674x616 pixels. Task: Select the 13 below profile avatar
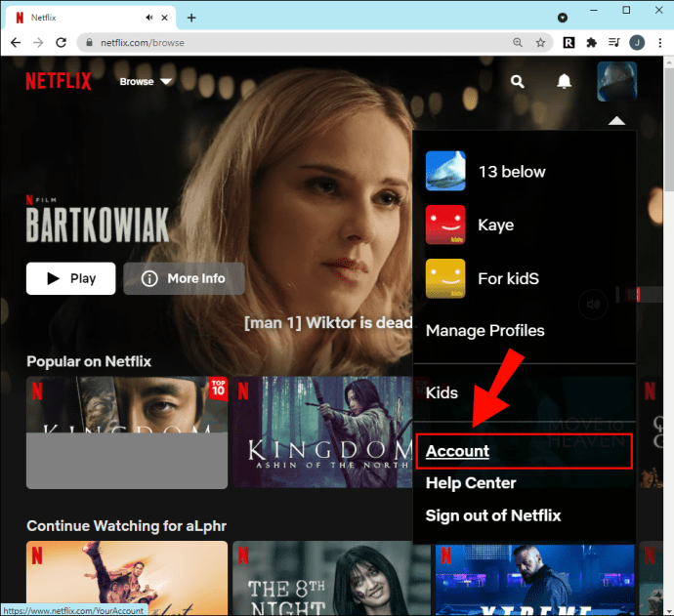coord(445,171)
